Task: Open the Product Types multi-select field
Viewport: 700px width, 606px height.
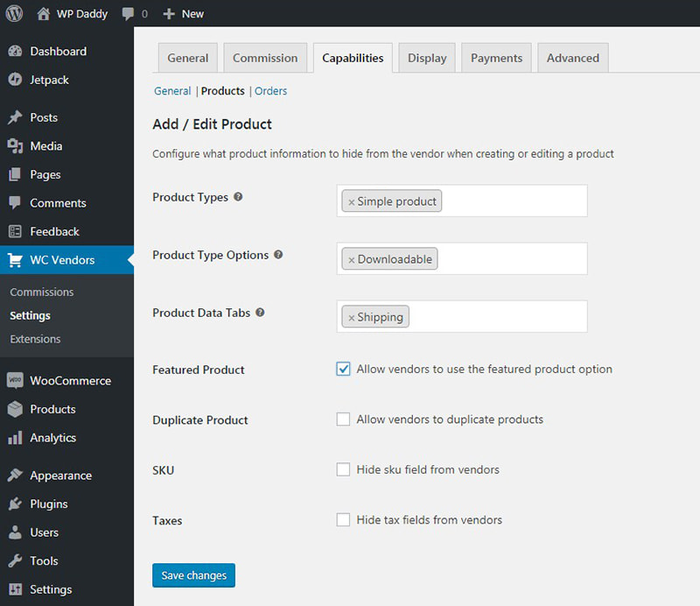Action: pos(462,201)
